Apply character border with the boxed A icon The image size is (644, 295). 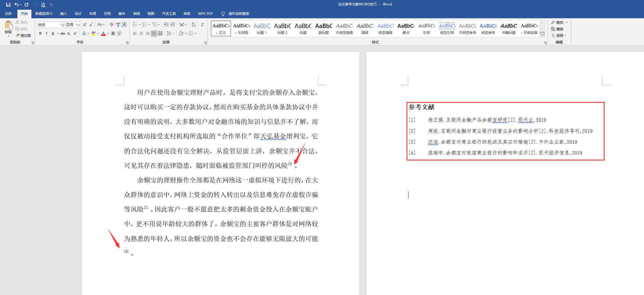pyautogui.click(x=124, y=25)
